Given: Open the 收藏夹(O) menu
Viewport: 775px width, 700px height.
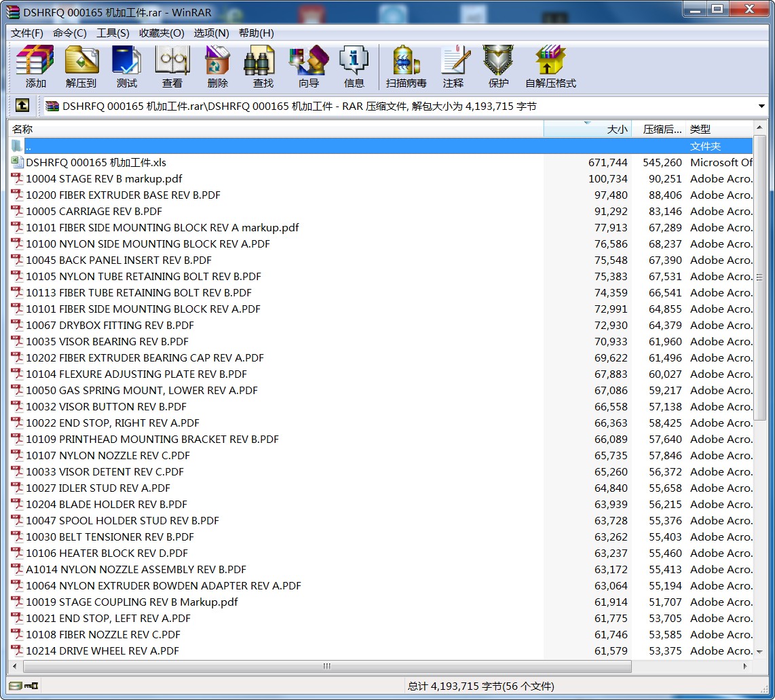Looking at the screenshot, I should (162, 33).
